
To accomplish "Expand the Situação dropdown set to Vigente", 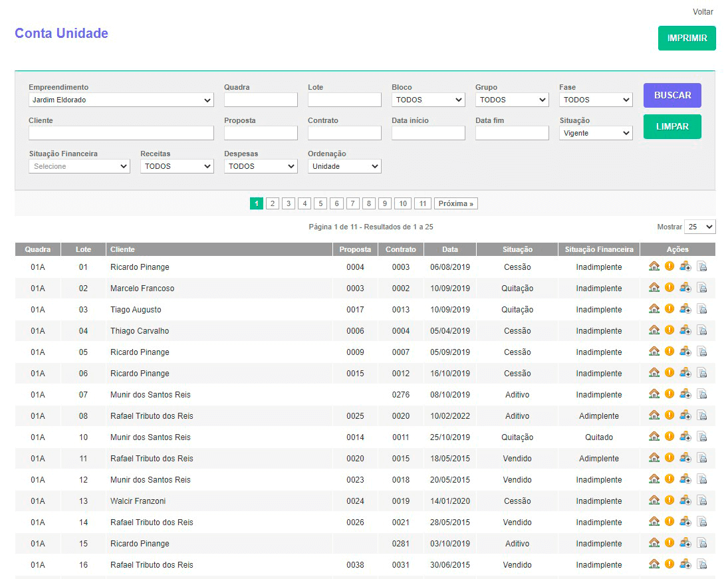I will coord(595,133).
